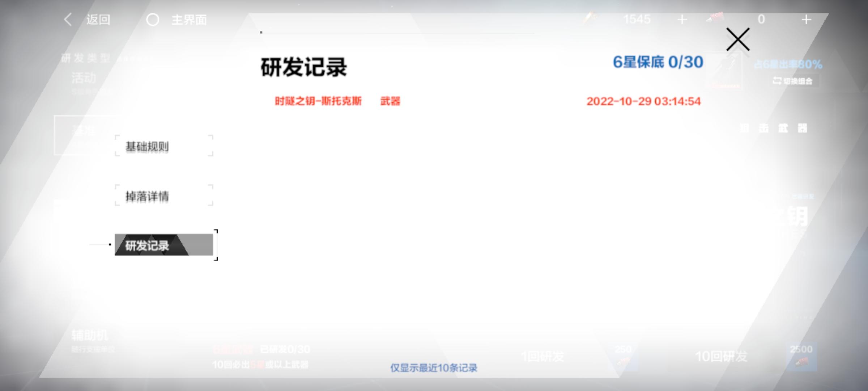Click the 6星保底 0/30 counter
This screenshot has width=868, height=391.
[x=658, y=62]
